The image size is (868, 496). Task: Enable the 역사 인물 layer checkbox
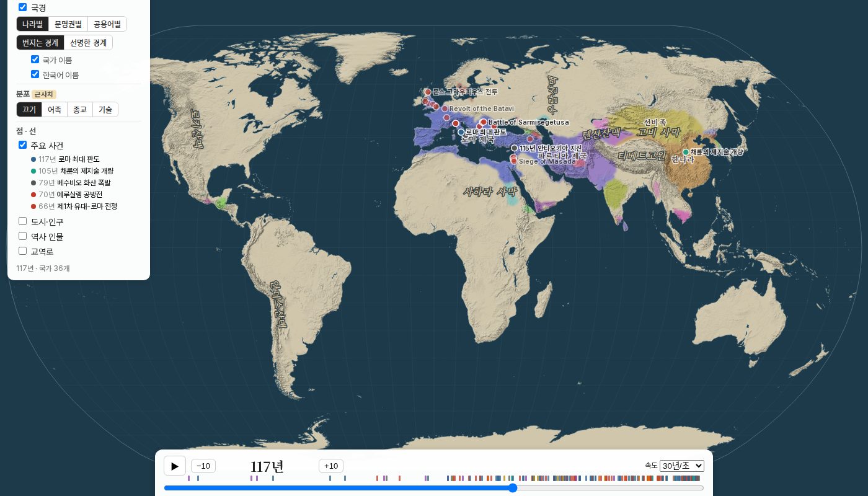click(x=23, y=236)
